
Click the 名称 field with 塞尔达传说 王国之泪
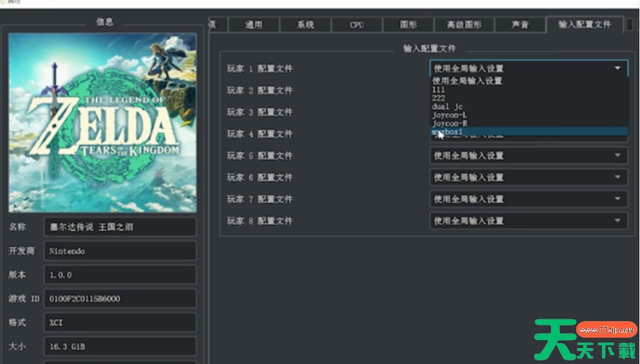tap(120, 227)
